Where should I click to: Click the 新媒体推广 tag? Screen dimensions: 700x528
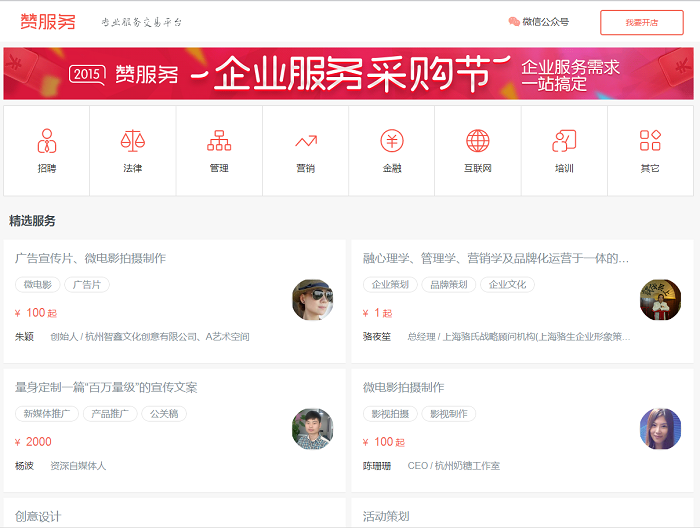[x=47, y=414]
